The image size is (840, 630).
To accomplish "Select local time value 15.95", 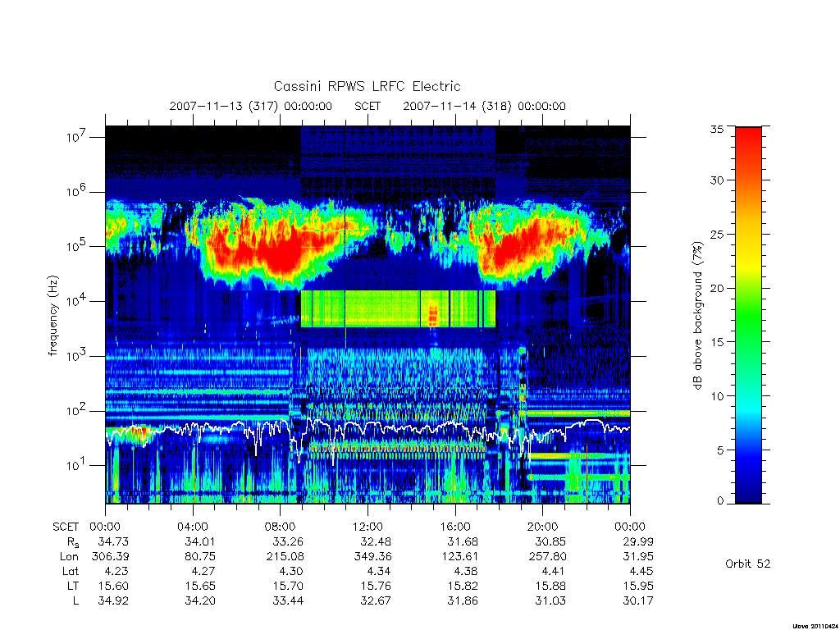I will (x=638, y=586).
